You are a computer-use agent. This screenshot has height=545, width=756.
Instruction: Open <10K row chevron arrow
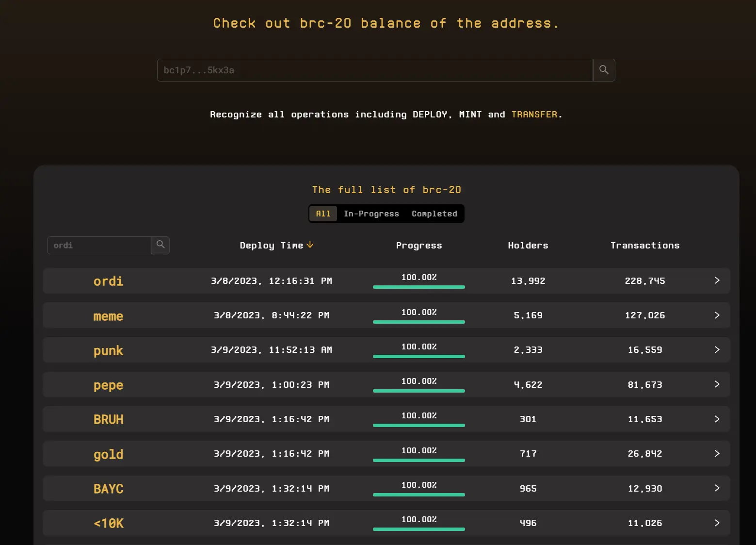click(717, 523)
